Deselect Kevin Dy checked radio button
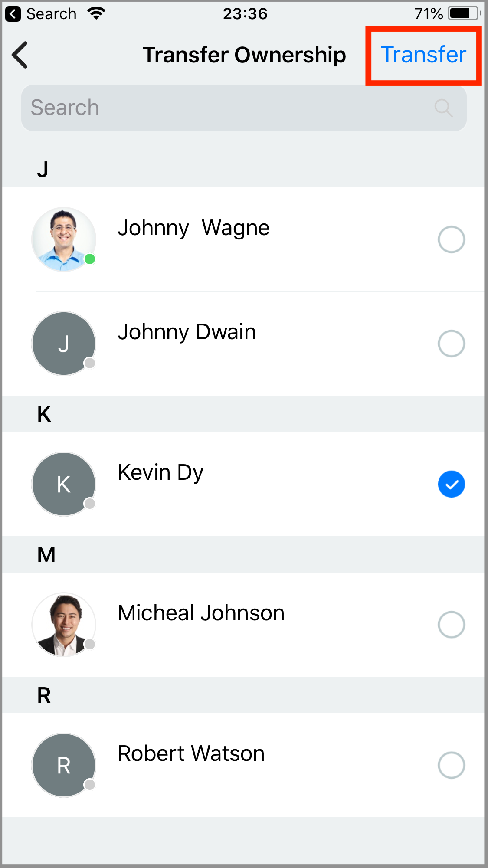The height and width of the screenshot is (868, 488). point(451,484)
